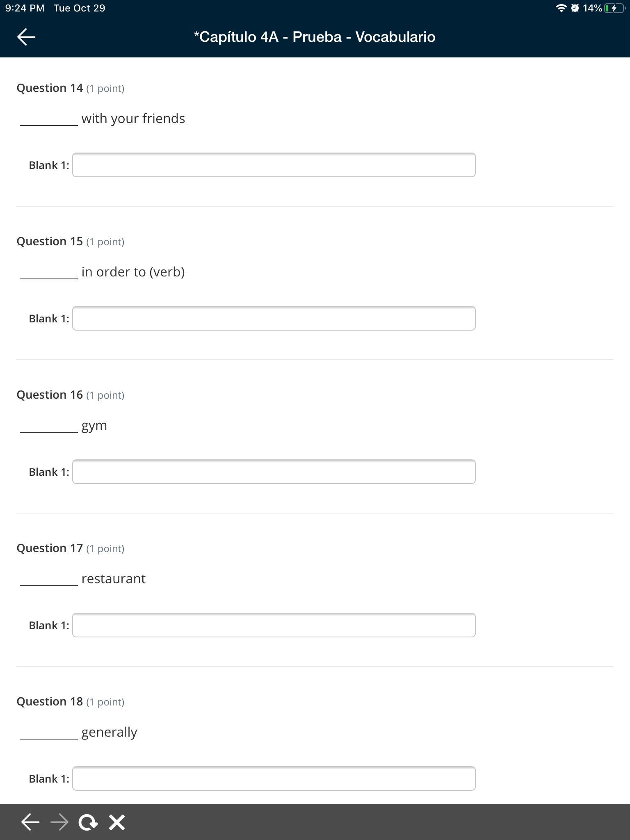Focus the Question 15 answer field
630x840 pixels.
[274, 318]
